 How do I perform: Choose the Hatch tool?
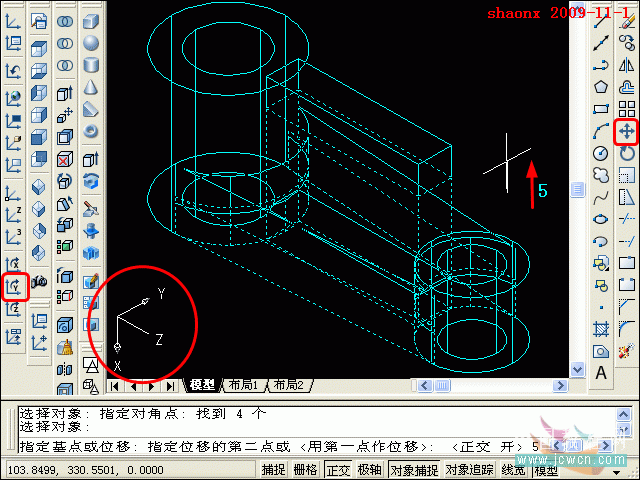point(601,329)
